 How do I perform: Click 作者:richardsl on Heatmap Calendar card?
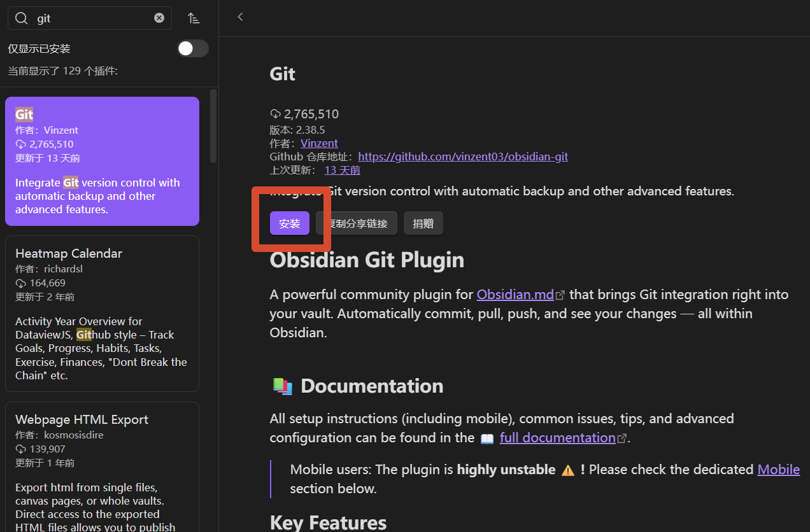click(49, 269)
